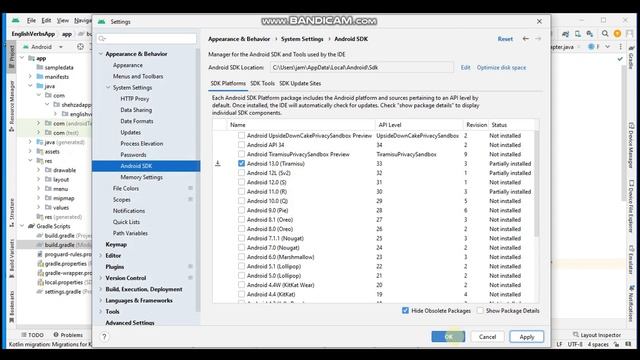
Task: Check the Android 10.0 (Q) checkbox
Action: pyautogui.click(x=241, y=201)
